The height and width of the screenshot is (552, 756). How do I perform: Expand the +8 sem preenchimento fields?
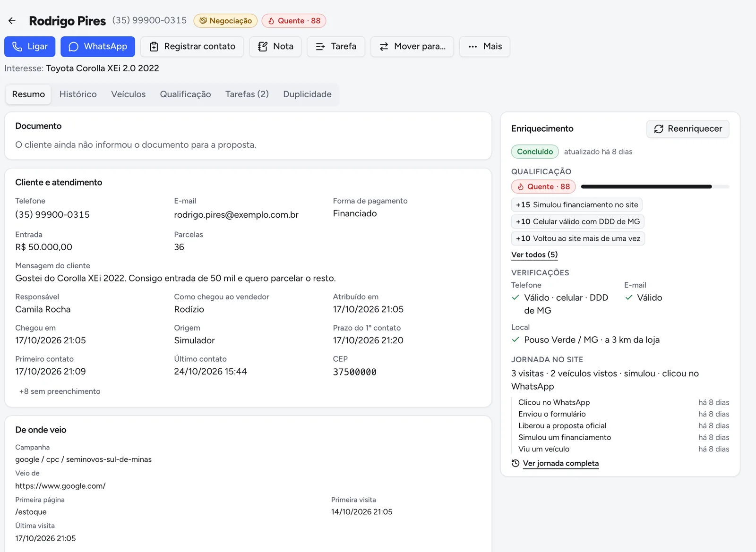pos(60,391)
